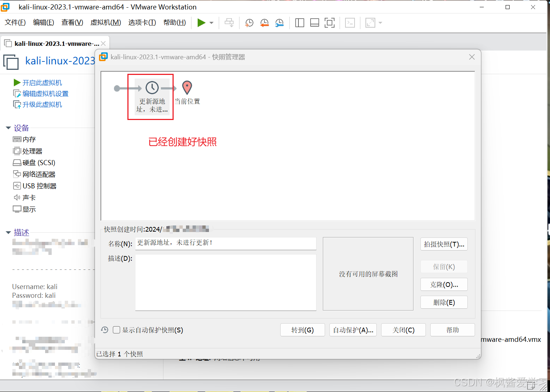Click the revert to snapshot toolbar icon

(x=265, y=23)
